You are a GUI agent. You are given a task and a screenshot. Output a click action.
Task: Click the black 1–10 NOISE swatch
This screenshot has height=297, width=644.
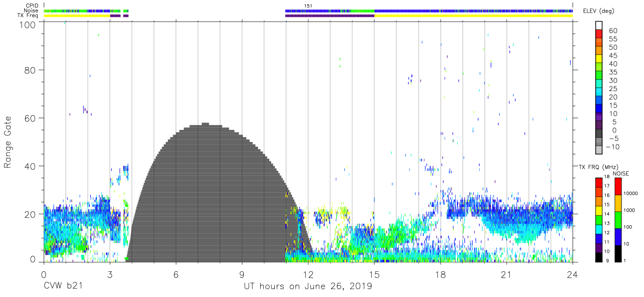click(x=617, y=254)
